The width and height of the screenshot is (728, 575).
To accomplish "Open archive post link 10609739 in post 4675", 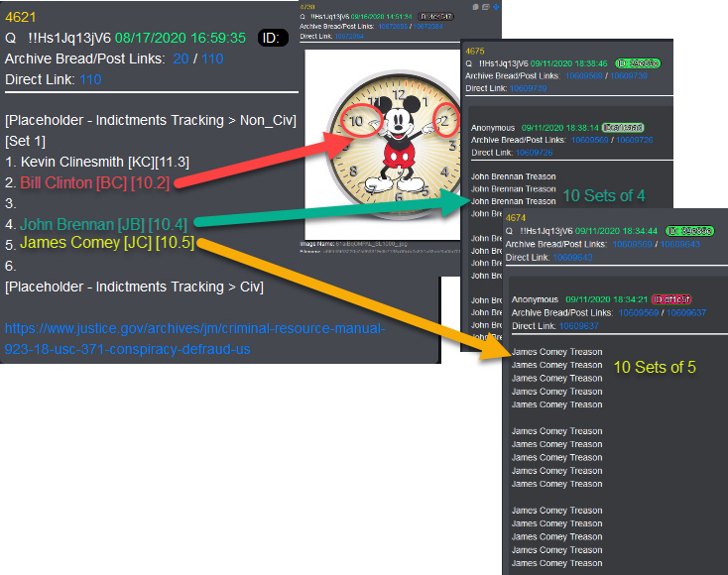I will tap(629, 76).
